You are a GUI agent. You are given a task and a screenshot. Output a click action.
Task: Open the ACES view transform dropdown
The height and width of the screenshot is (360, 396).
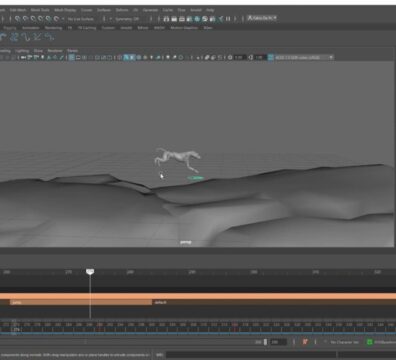coord(304,58)
